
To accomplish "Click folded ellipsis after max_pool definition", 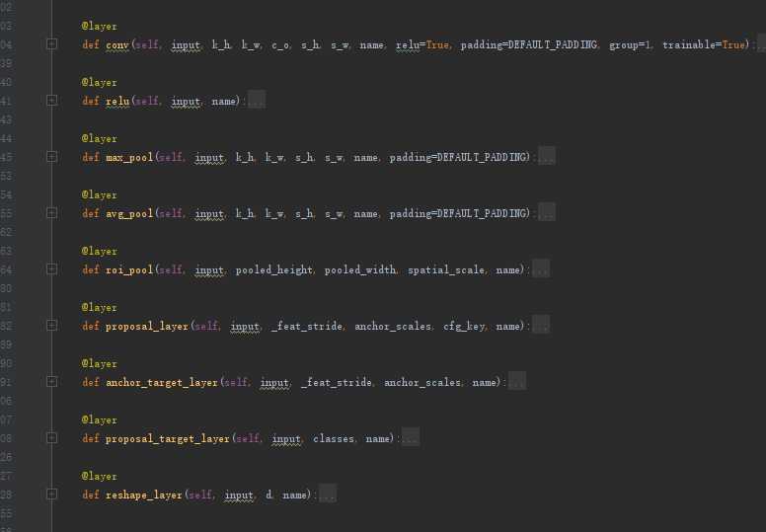I will tap(547, 157).
